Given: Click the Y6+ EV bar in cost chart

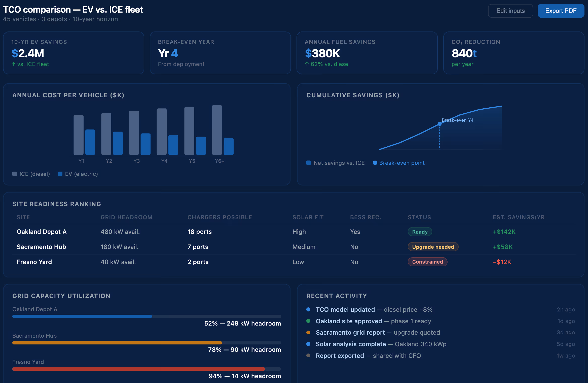Looking at the screenshot, I should [229, 146].
